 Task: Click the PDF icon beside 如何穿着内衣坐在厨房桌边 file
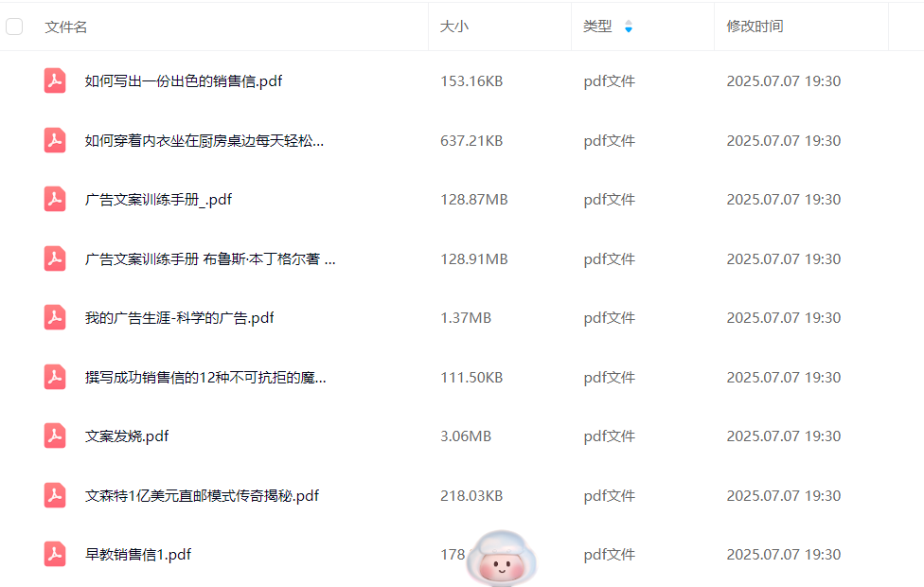pos(55,140)
